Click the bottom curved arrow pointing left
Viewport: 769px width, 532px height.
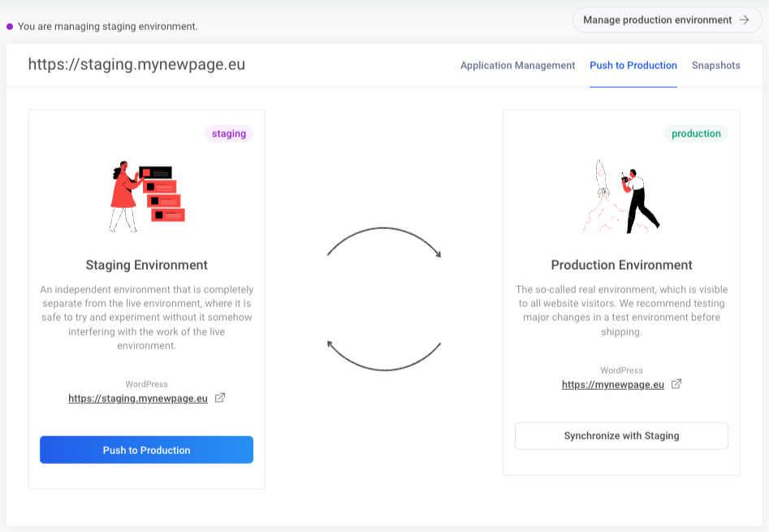click(x=384, y=357)
